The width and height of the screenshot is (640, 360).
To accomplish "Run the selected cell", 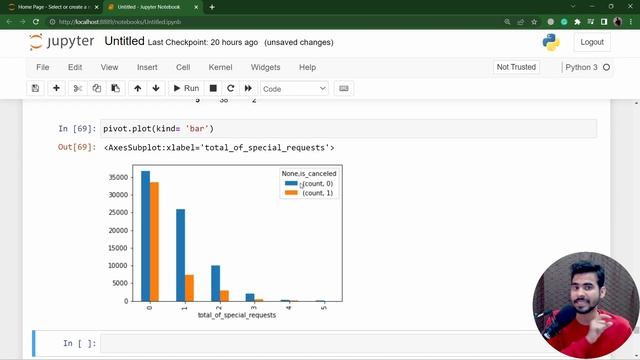I will (186, 88).
